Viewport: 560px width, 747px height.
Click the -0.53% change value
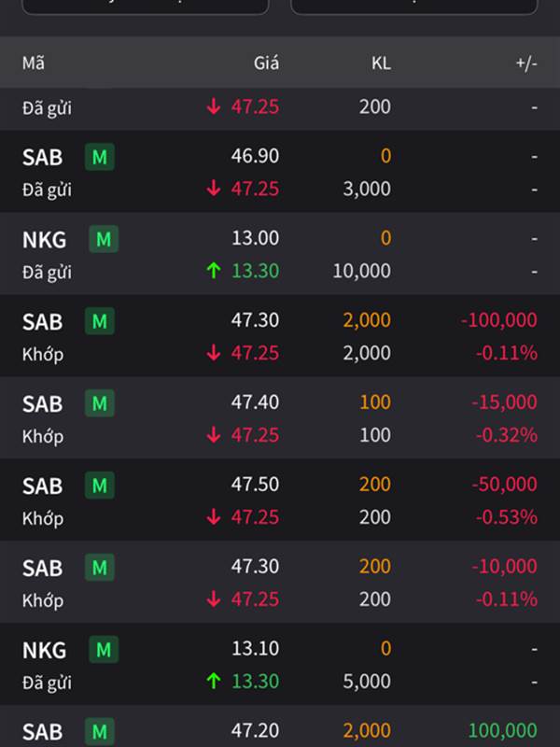[x=506, y=517]
